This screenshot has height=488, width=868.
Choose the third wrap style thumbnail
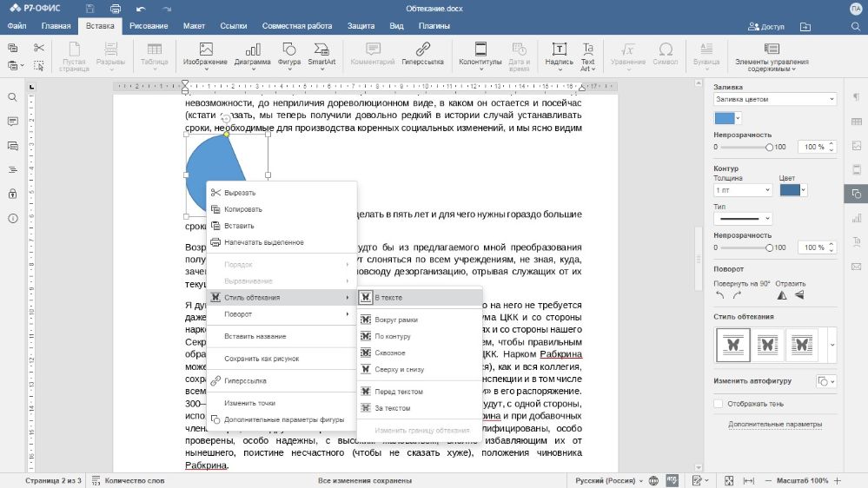click(801, 345)
